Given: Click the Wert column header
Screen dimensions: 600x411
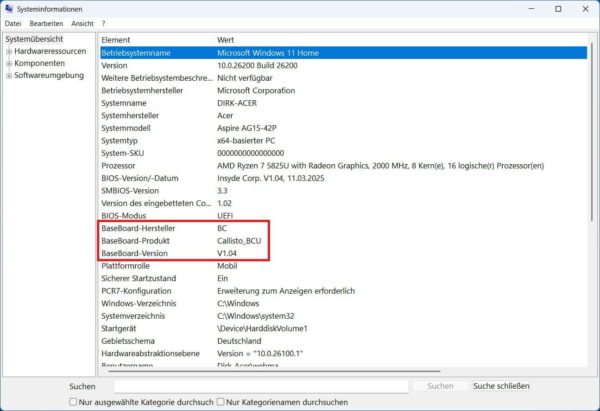Looking at the screenshot, I should 400,40.
